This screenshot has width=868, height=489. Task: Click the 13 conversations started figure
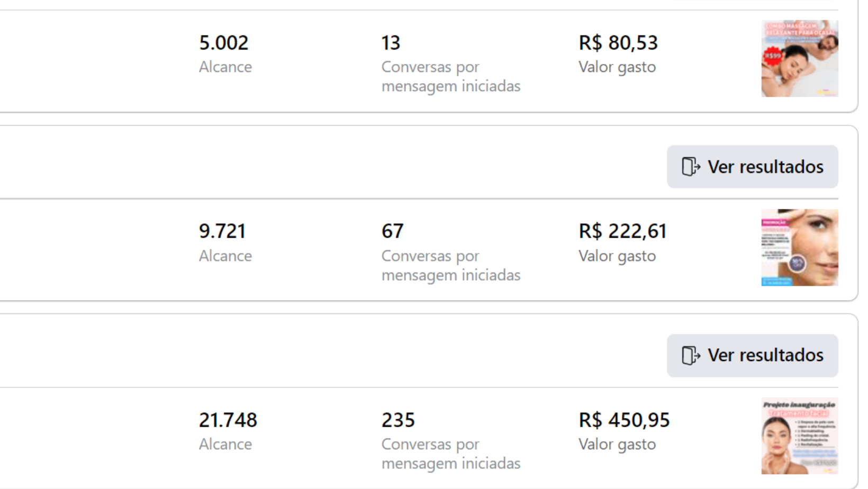[x=391, y=43]
